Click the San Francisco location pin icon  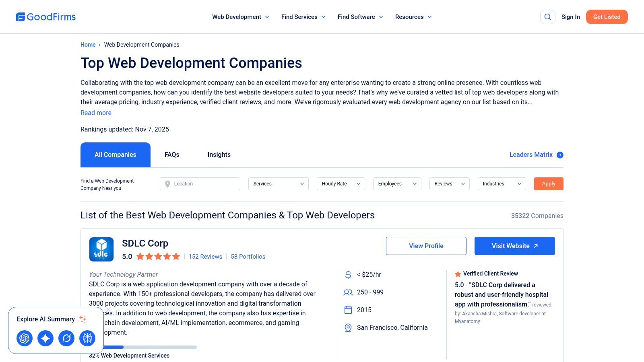pyautogui.click(x=348, y=327)
